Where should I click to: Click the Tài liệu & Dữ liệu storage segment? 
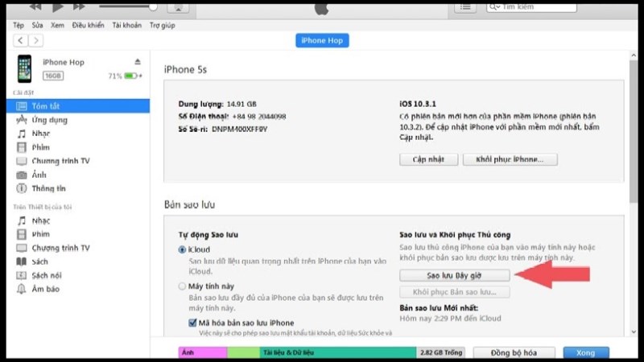coord(338,352)
